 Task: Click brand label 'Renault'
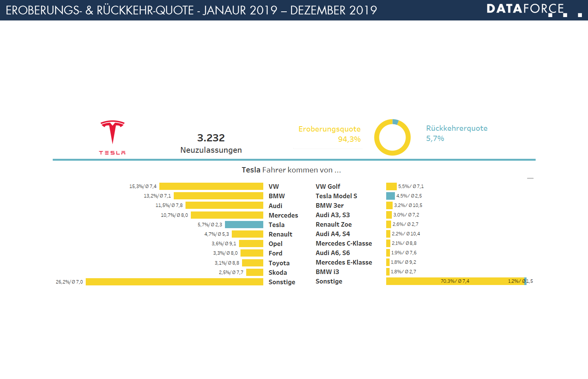point(280,234)
